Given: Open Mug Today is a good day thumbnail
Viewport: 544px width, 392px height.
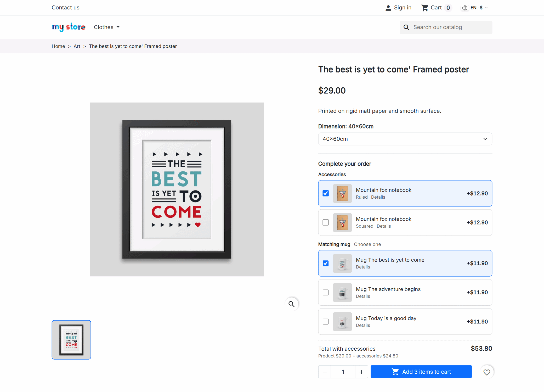Looking at the screenshot, I should click(342, 322).
